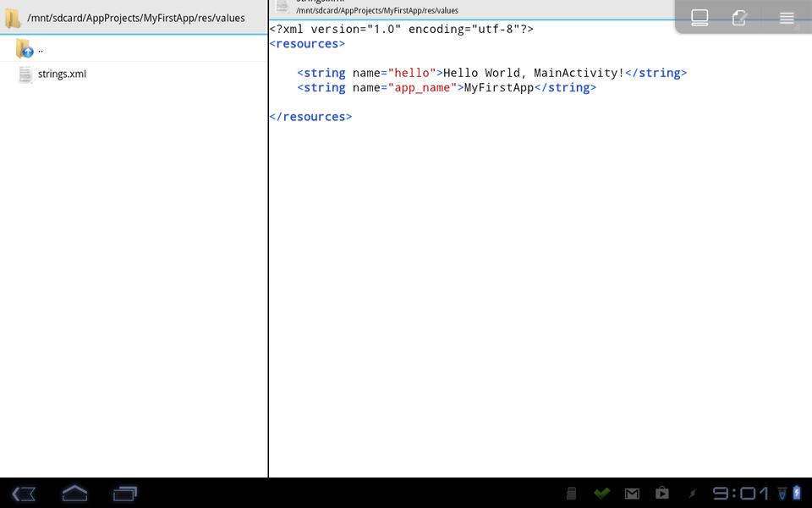
Task: Click the XML declaration line in the editor
Action: (401, 29)
